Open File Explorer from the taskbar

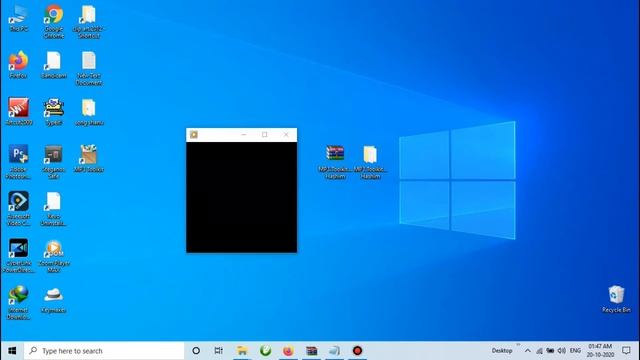click(x=242, y=351)
